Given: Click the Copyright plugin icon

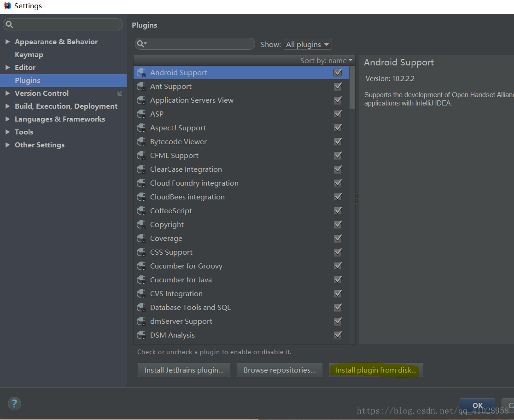Looking at the screenshot, I should (141, 225).
